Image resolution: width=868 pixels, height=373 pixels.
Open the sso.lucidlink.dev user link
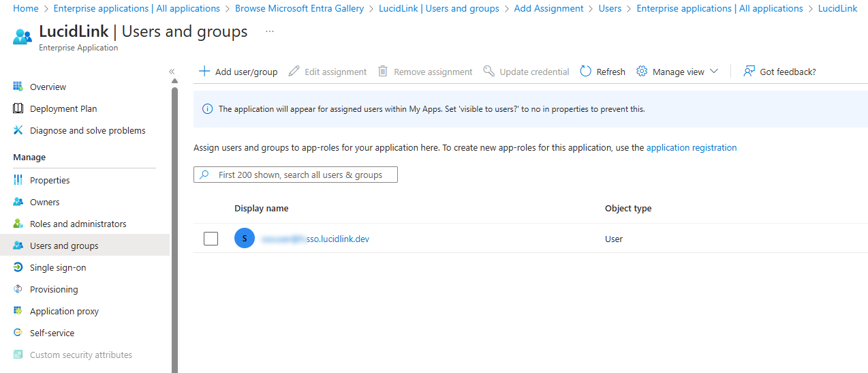[x=315, y=239]
